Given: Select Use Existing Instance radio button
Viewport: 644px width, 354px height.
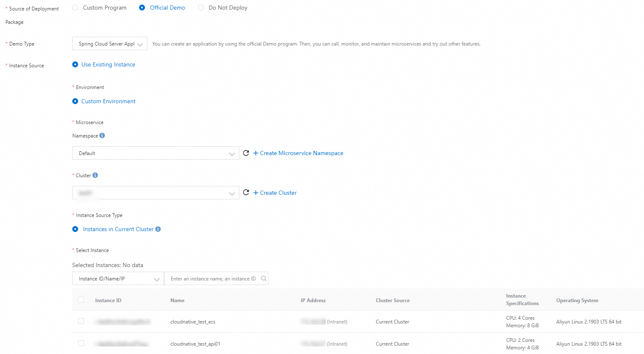Looking at the screenshot, I should (75, 64).
